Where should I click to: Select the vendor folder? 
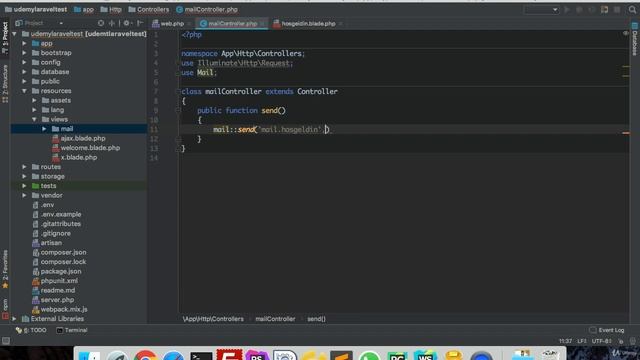[47, 196]
